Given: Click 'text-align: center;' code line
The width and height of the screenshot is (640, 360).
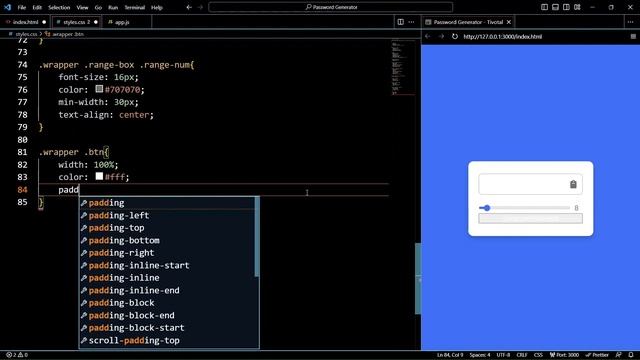Looking at the screenshot, I should point(106,115).
